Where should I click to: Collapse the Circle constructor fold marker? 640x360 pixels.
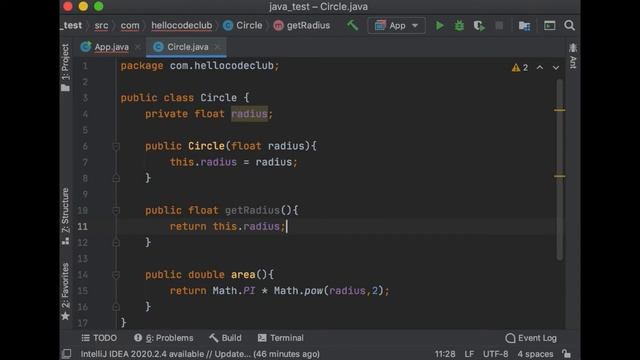pos(116,146)
